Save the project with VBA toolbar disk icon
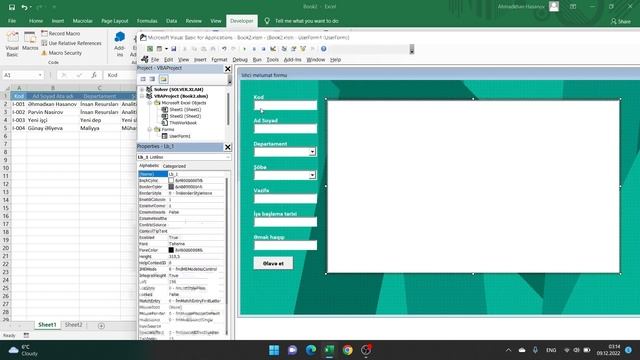The width and height of the screenshot is (640, 360). point(173,49)
